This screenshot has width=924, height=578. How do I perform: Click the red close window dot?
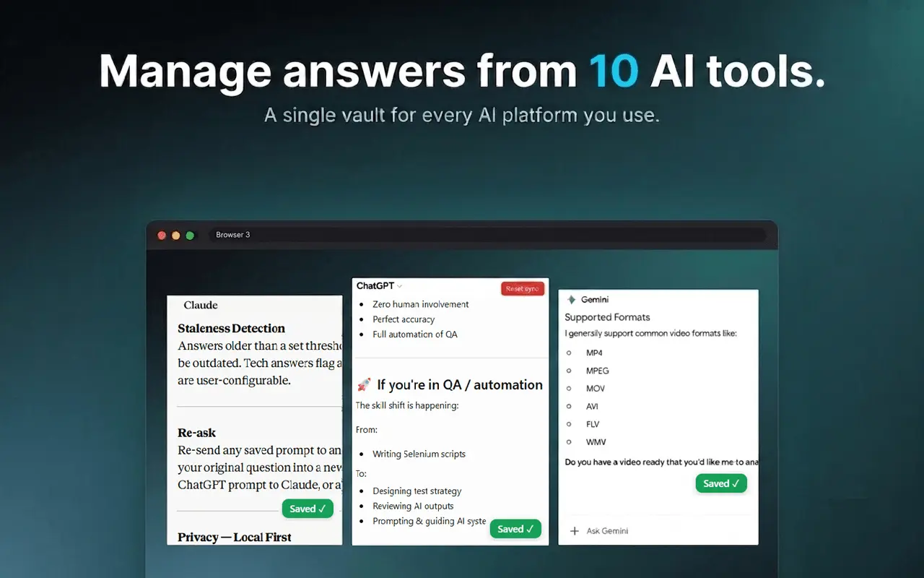coord(162,236)
